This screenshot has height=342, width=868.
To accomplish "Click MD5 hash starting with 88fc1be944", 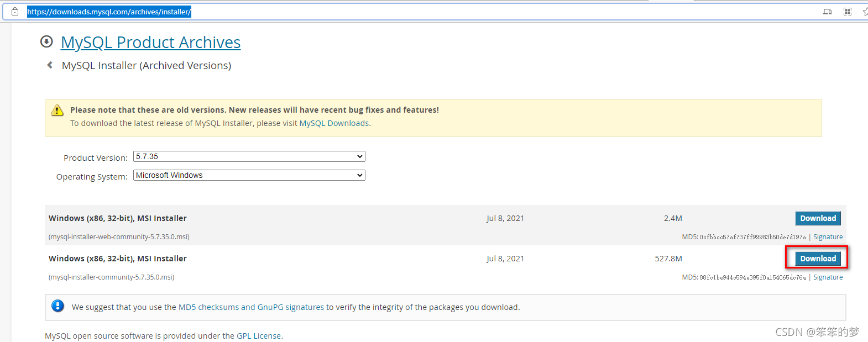I will click(753, 277).
